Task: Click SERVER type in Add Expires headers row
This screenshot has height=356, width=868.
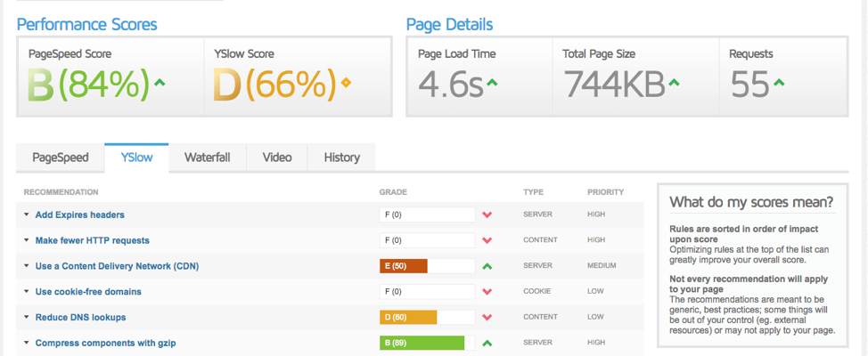Action: [x=536, y=214]
